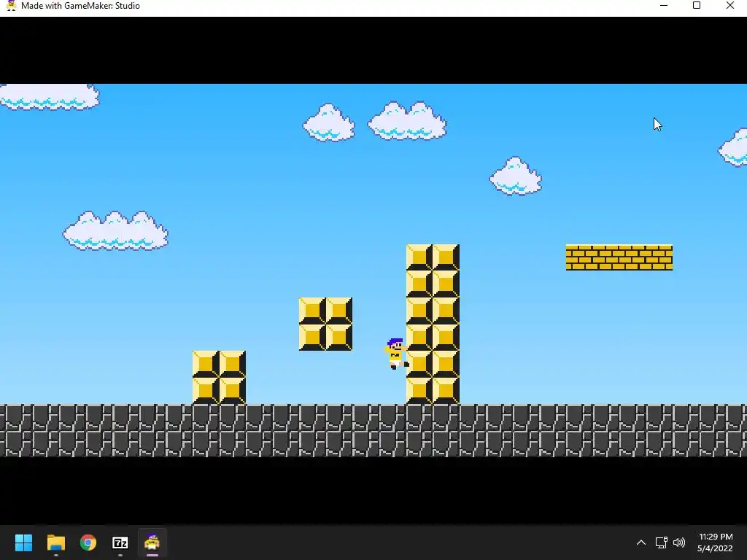Viewport: 747px width, 560px height.
Task: Close the GameMaker game window
Action: [729, 6]
